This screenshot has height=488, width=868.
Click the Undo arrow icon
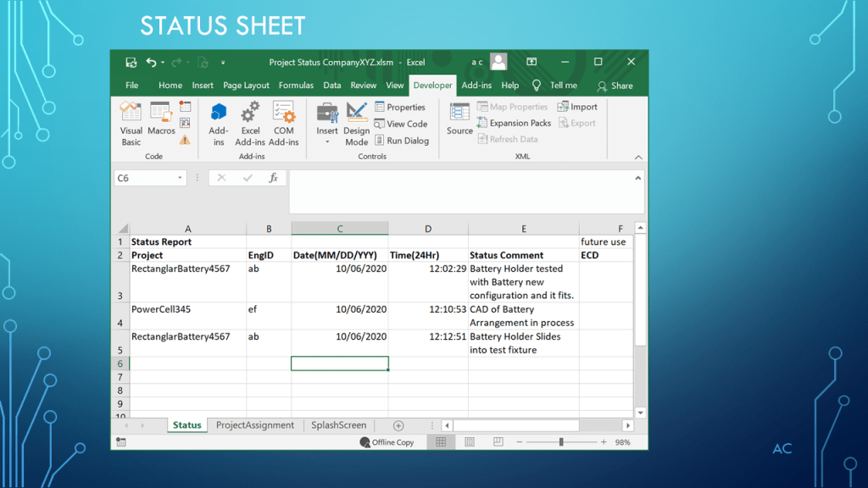(151, 62)
